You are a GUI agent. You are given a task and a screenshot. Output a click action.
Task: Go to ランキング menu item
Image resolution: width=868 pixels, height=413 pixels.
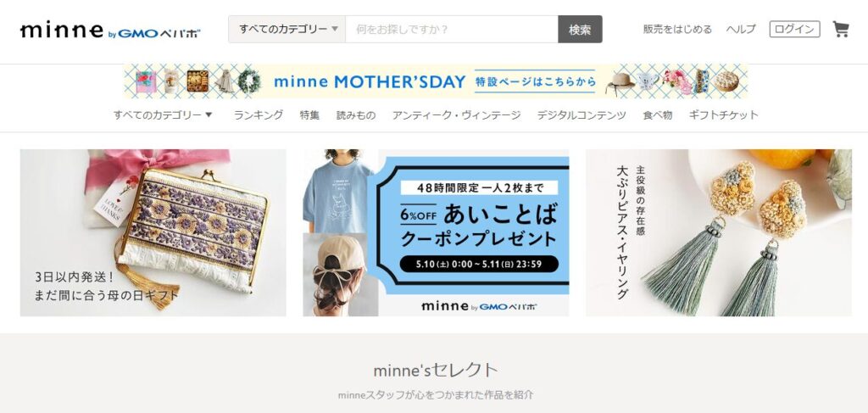coord(258,115)
